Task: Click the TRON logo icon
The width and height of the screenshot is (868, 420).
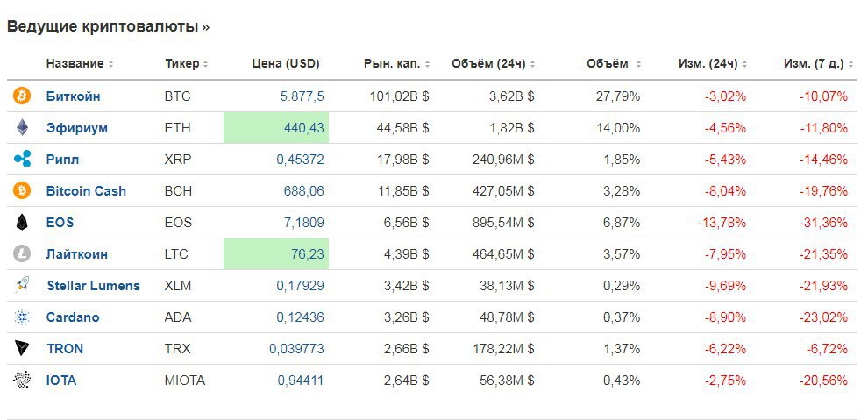Action: pos(22,348)
